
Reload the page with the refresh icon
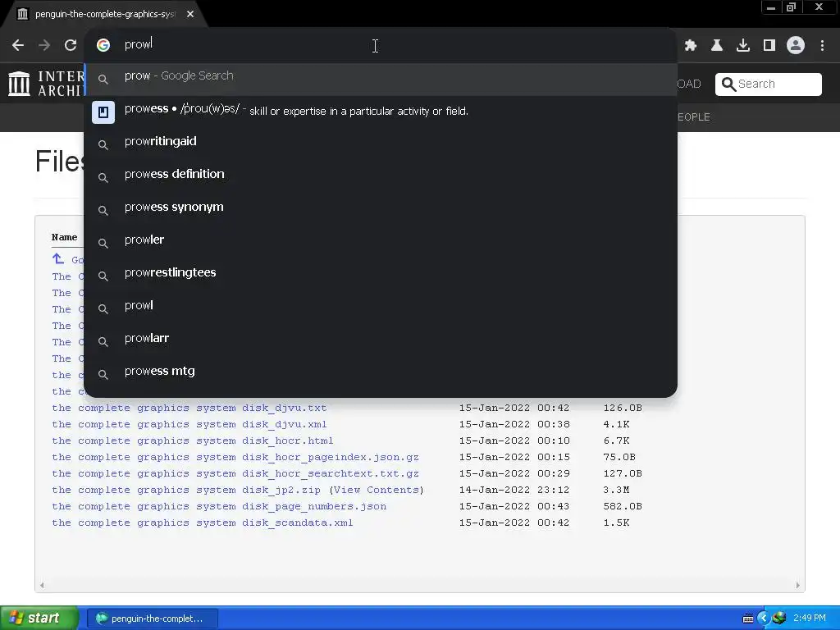[x=71, y=45]
